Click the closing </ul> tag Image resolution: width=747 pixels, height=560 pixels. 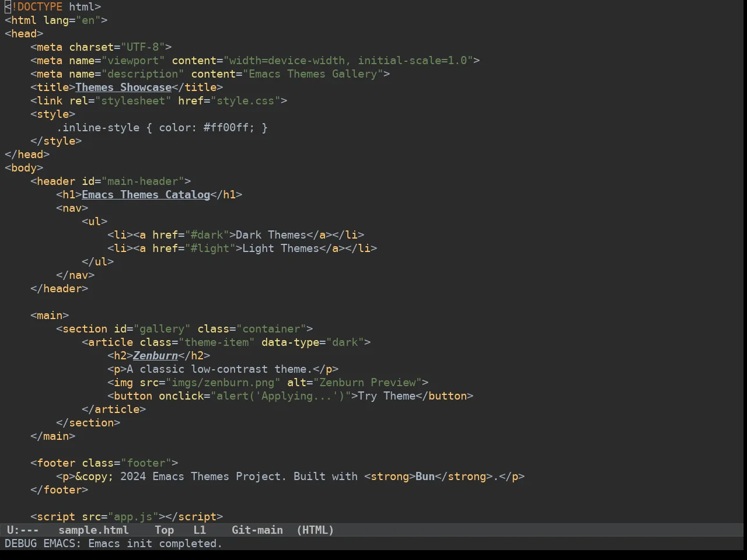[98, 262]
